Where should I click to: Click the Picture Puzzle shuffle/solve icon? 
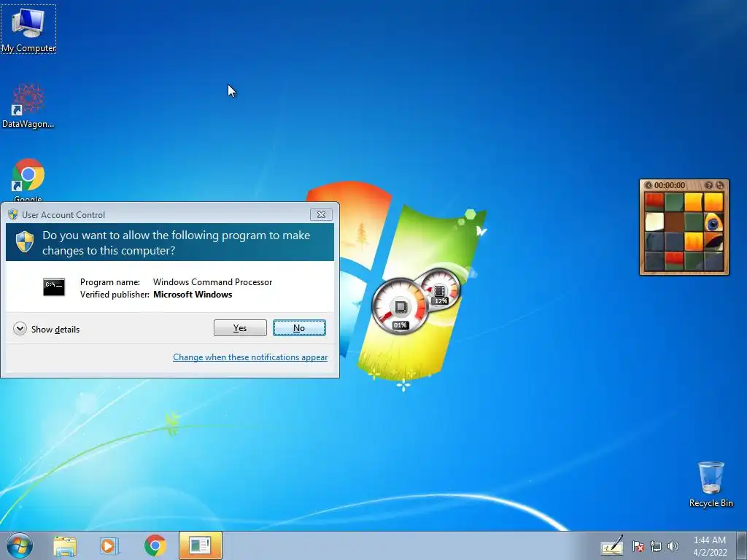tap(719, 185)
